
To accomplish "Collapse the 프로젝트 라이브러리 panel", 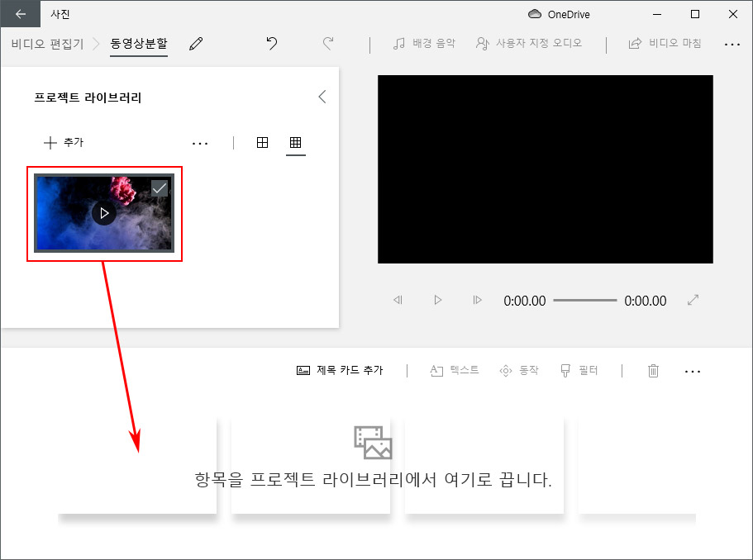I will (x=322, y=97).
